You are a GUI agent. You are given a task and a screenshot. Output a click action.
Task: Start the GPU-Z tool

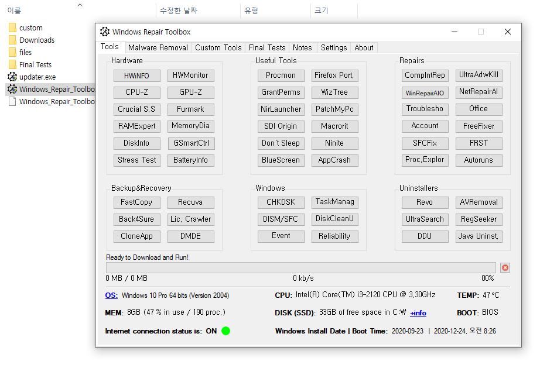click(x=191, y=92)
